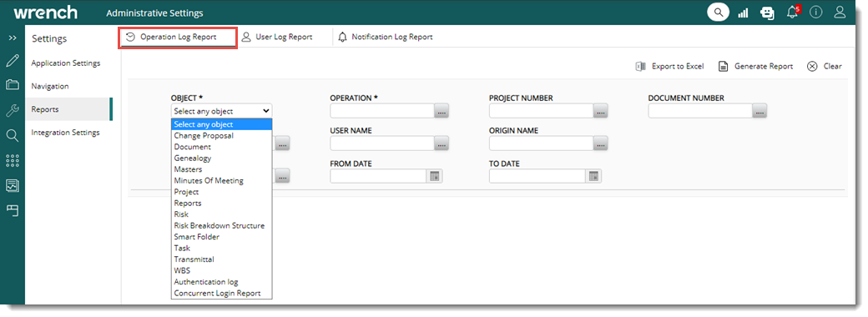The width and height of the screenshot is (868, 317).
Task: Open notifications bell with badge
Action: (793, 12)
